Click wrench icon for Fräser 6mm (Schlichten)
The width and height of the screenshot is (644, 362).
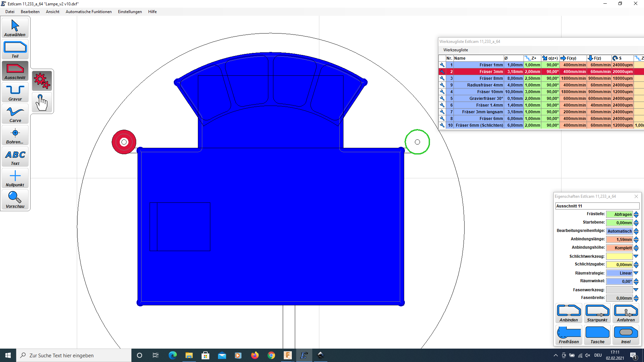pyautogui.click(x=442, y=125)
